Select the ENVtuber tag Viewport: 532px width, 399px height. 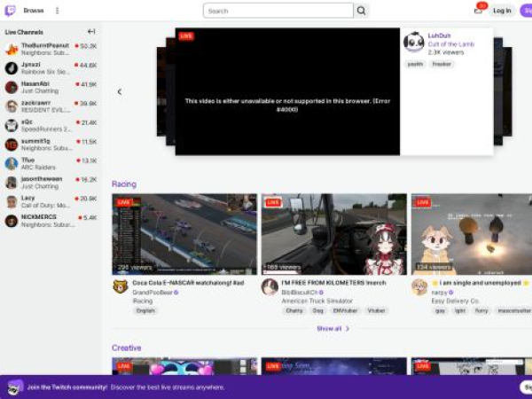345,310
